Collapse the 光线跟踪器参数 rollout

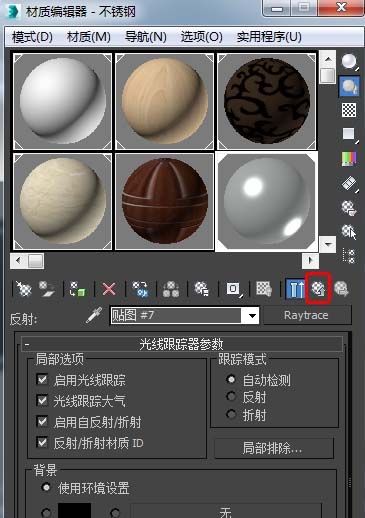pos(182,344)
